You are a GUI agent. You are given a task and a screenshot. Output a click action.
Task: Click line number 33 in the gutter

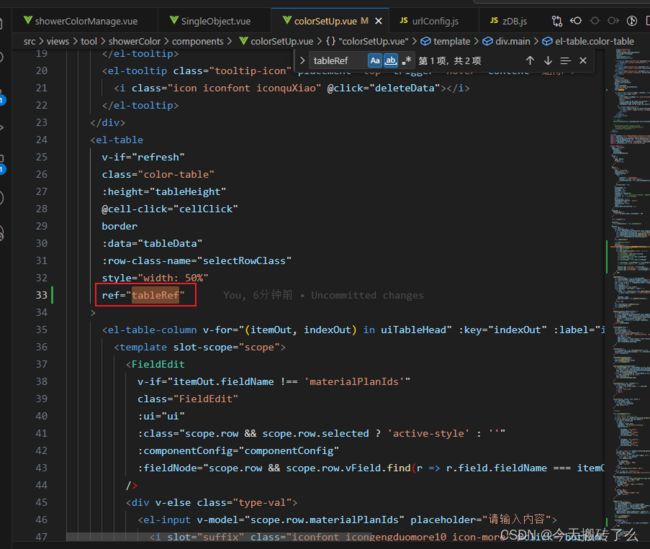[x=41, y=295]
